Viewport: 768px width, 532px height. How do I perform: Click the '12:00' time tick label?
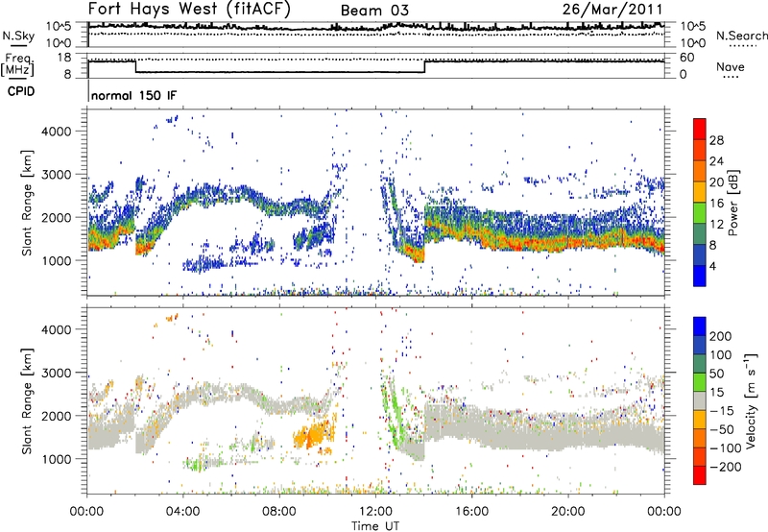point(375,512)
